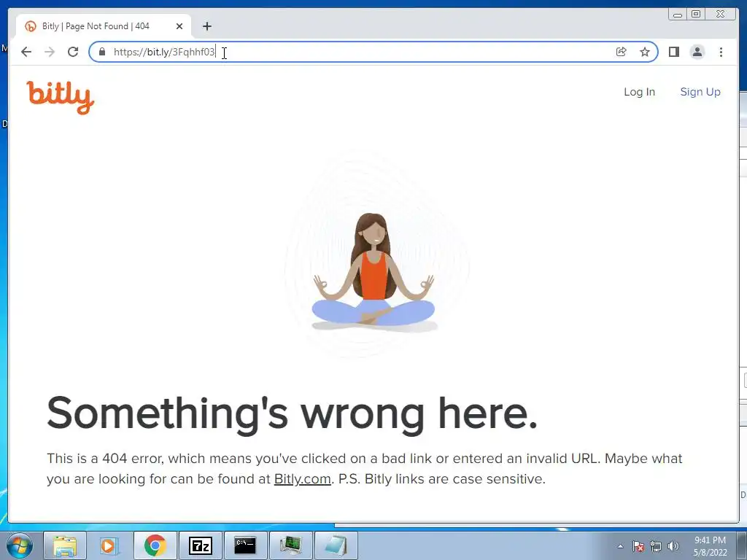Open the taskbar clock showing 9:41 PM
This screenshot has width=747, height=560.
pos(710,546)
